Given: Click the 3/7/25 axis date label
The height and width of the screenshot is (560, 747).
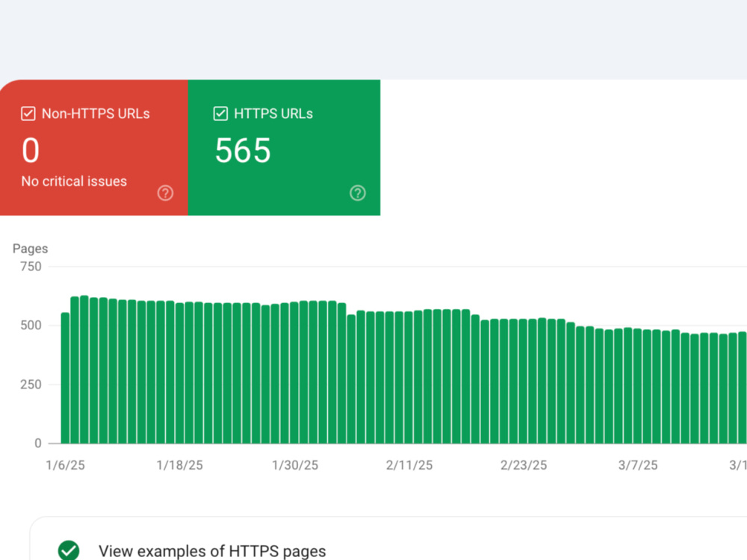Looking at the screenshot, I should (x=638, y=465).
